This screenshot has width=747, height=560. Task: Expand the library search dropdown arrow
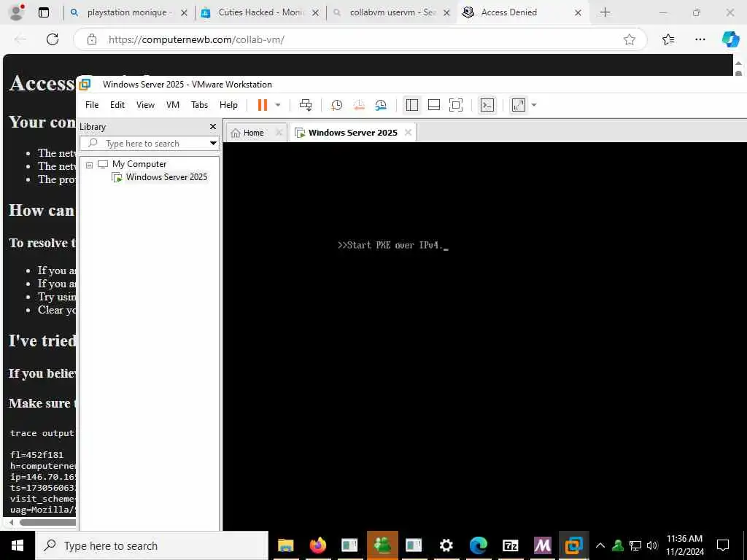[x=214, y=144]
